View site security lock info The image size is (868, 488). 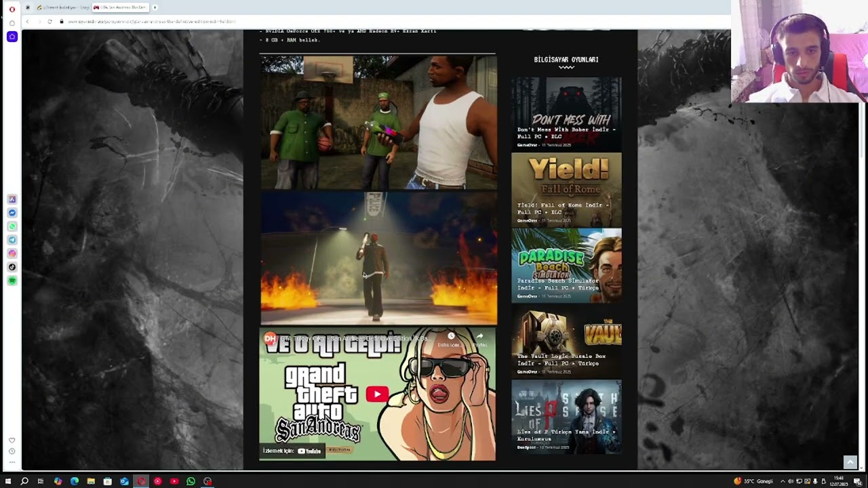coord(62,22)
